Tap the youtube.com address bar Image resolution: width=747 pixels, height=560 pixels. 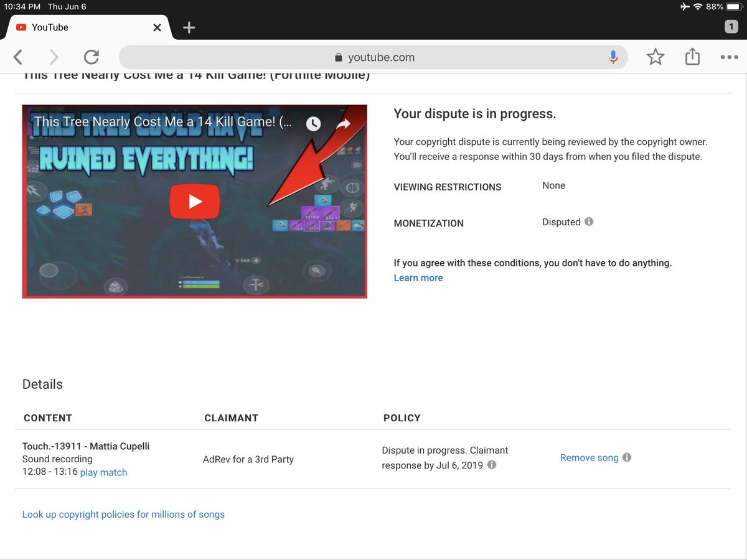click(374, 57)
